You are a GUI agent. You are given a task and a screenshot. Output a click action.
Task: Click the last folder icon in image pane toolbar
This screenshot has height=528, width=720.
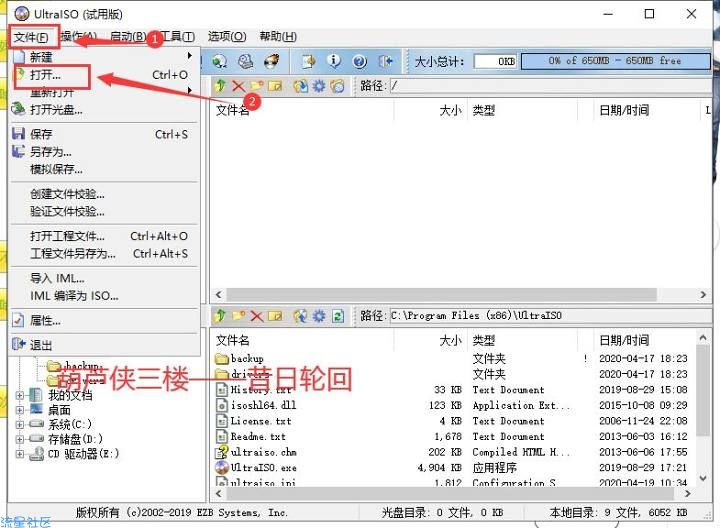tap(337, 86)
